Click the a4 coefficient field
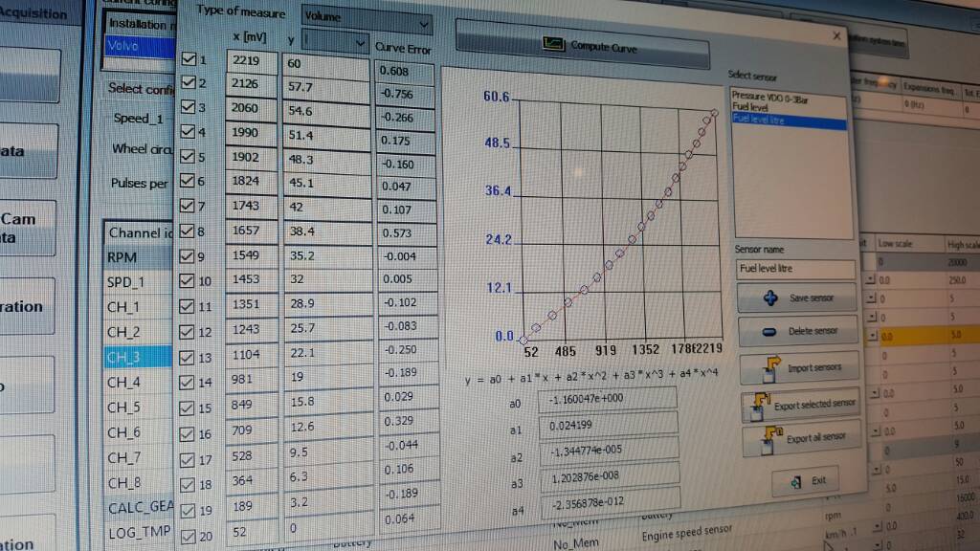Viewport: 980px width, 551px height. click(611, 503)
